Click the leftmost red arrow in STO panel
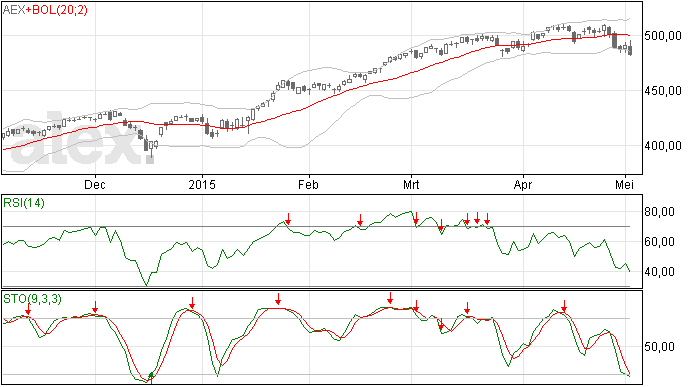The height and width of the screenshot is (387, 690). pyautogui.click(x=28, y=310)
